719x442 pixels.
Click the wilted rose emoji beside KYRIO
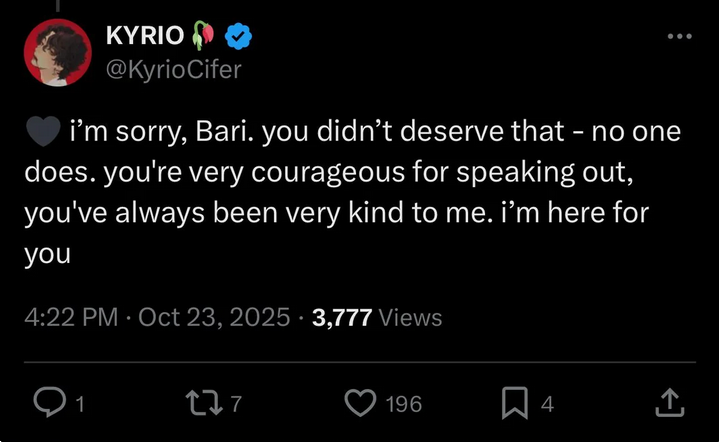[203, 35]
